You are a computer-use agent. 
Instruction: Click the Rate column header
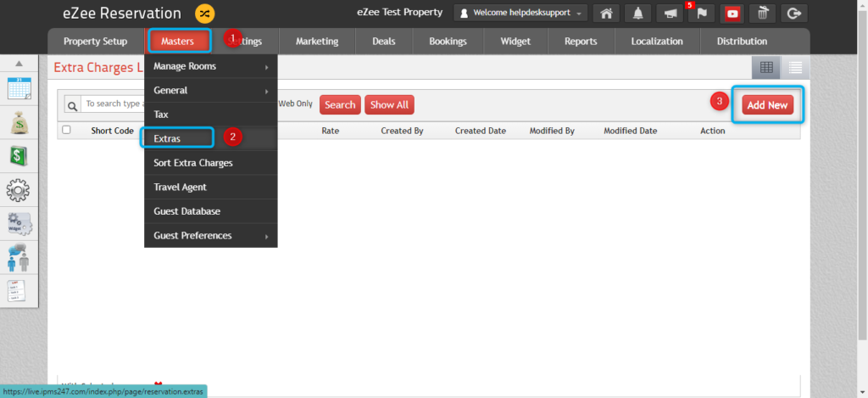(x=330, y=131)
